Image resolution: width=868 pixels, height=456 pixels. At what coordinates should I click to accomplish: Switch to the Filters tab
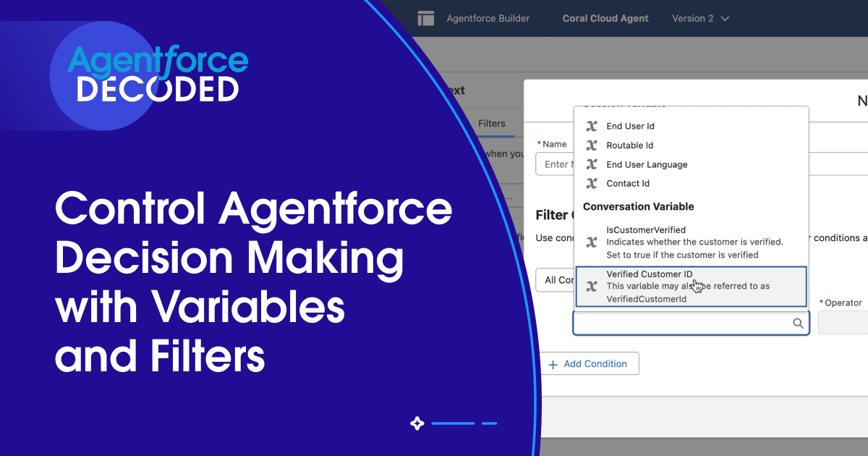coord(492,124)
